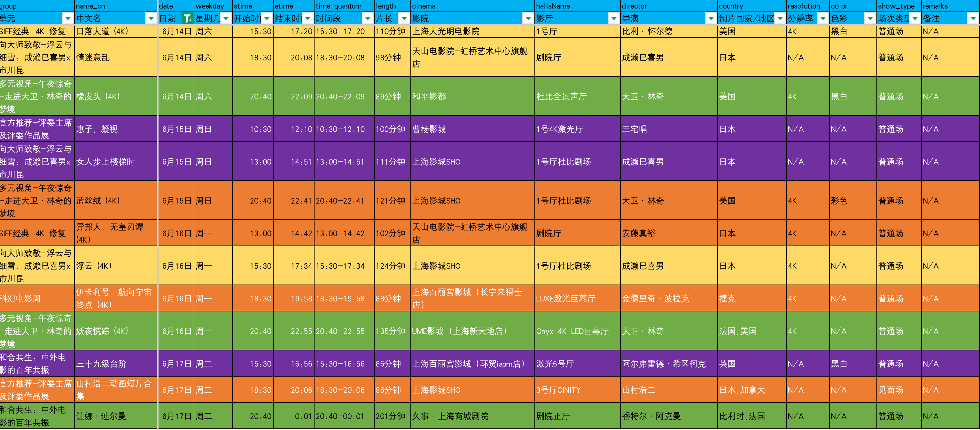Open the 制片国家/地区 filter dropdown
The height and width of the screenshot is (430, 980).
pyautogui.click(x=780, y=18)
